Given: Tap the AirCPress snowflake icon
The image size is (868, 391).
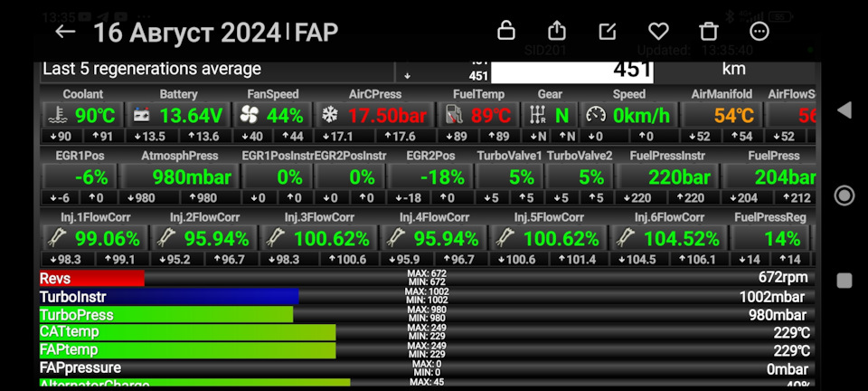Looking at the screenshot, I should coord(329,116).
